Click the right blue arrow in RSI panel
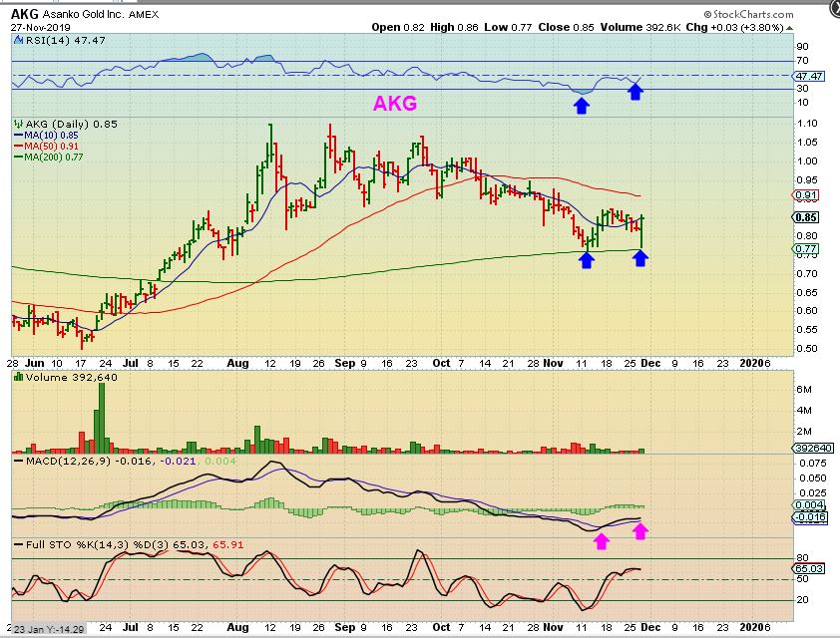The image size is (840, 638). (x=634, y=92)
